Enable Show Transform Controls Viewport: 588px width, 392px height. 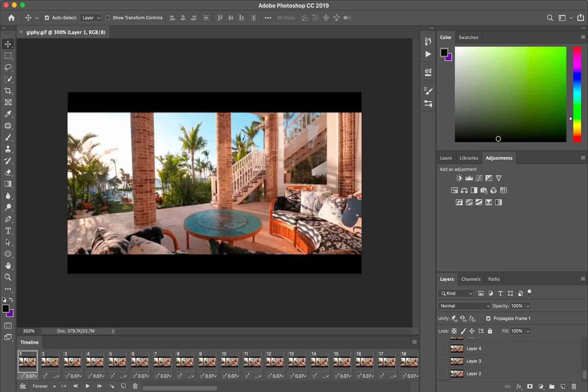[108, 18]
